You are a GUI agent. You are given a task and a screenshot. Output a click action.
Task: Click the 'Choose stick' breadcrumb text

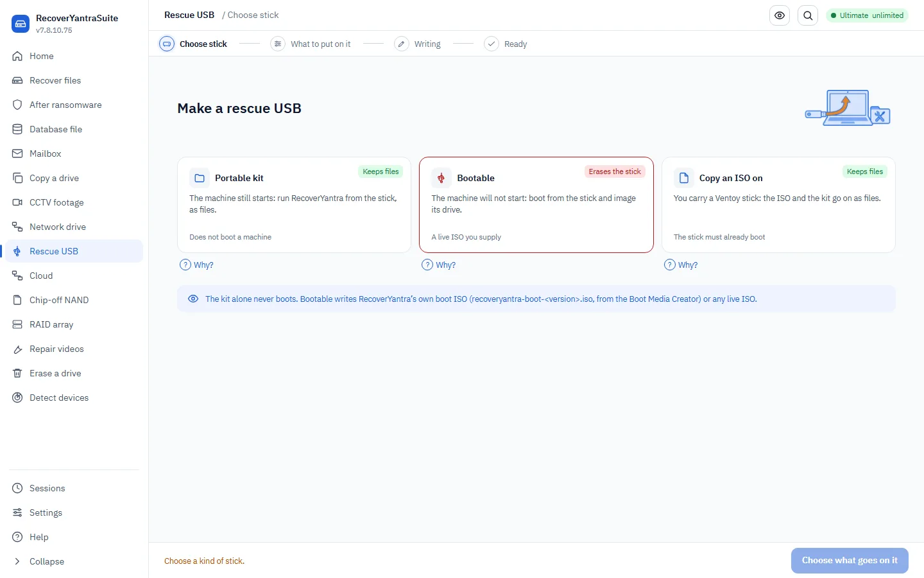pos(253,15)
